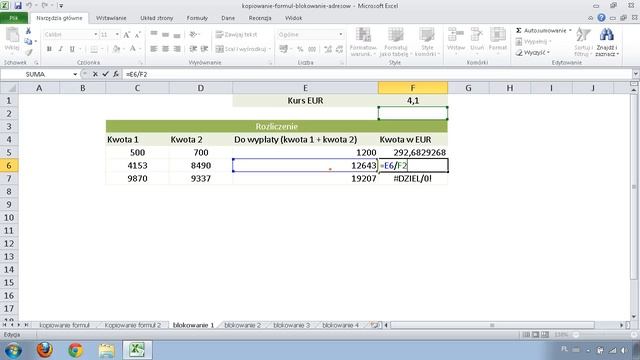Click cell F1 containing 4,1
This screenshot has width=640, height=360.
coord(413,100)
